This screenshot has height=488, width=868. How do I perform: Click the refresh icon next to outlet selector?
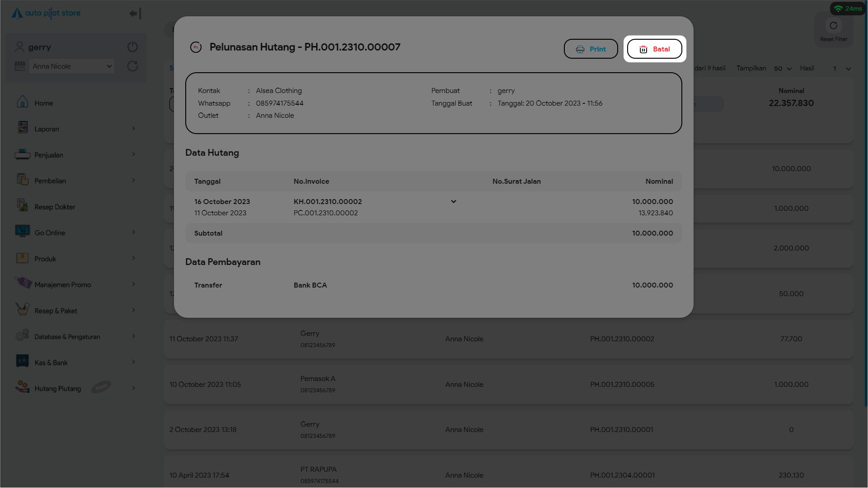[x=132, y=66]
